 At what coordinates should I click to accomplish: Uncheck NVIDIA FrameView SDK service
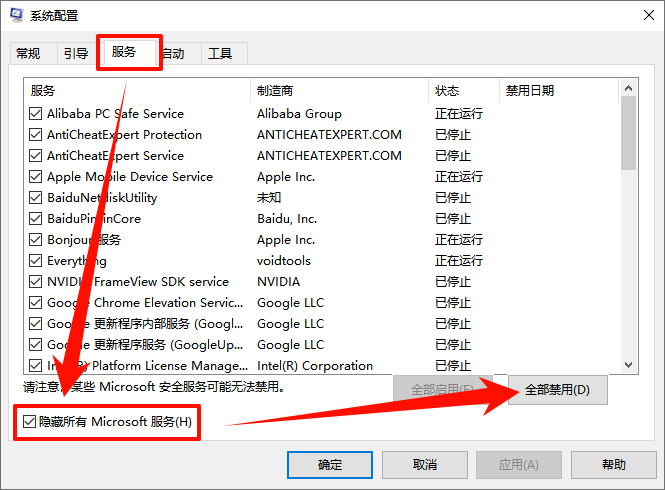tap(36, 282)
